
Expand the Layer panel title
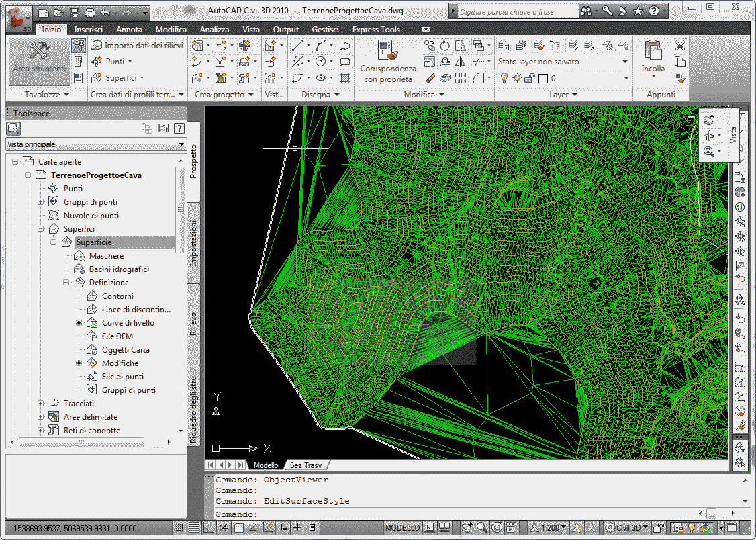point(563,95)
